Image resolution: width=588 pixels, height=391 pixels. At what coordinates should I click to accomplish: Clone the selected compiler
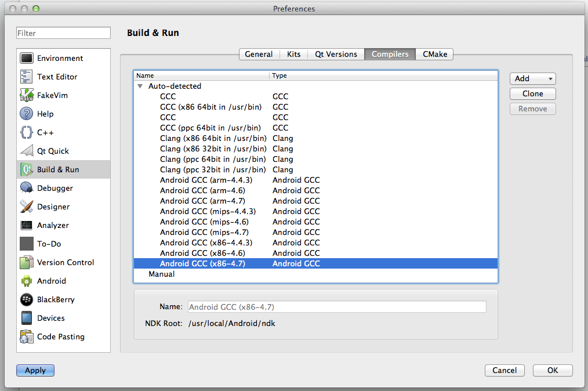[x=532, y=93]
